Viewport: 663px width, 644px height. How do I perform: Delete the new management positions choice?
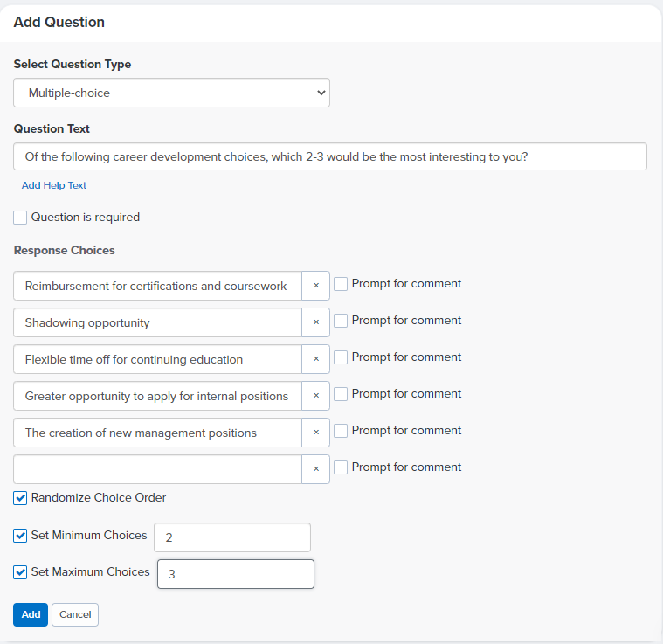[x=316, y=433]
